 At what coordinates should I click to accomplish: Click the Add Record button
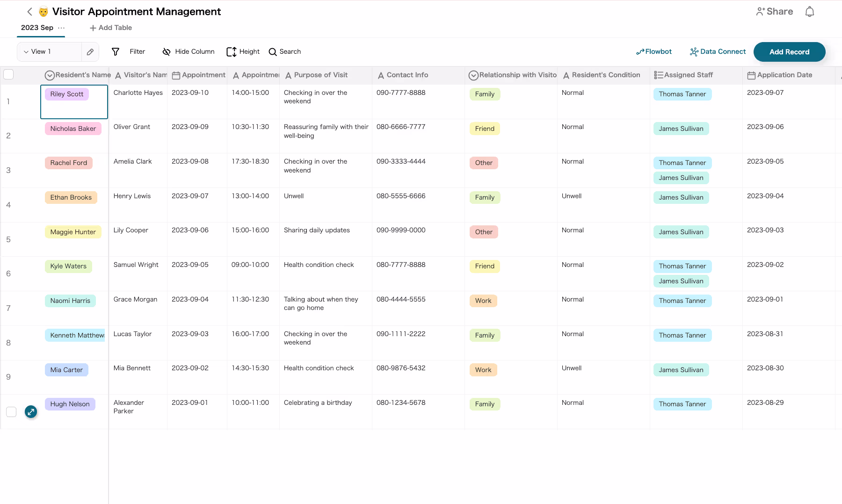(x=789, y=52)
